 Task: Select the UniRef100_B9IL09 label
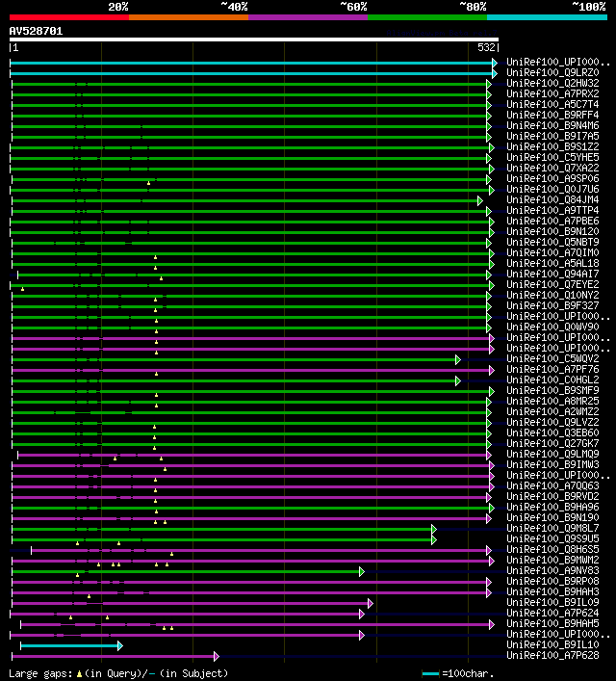(552, 602)
